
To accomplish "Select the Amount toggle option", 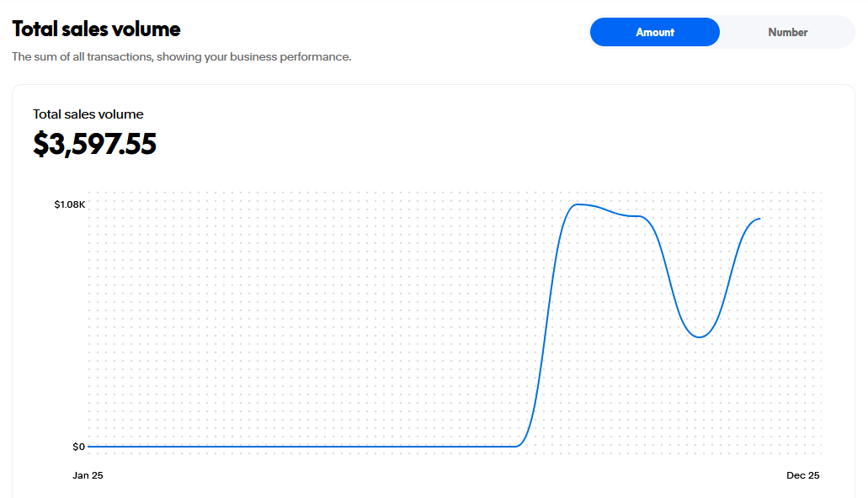I will [x=654, y=32].
